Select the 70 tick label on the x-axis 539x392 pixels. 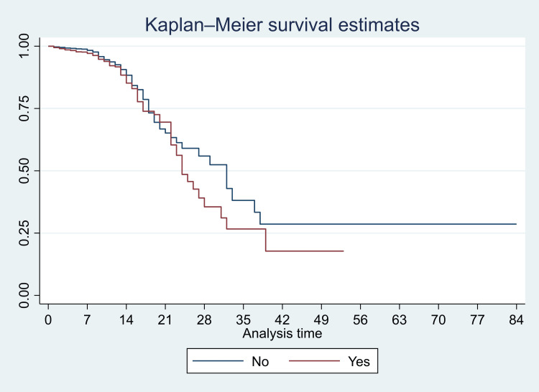438,320
